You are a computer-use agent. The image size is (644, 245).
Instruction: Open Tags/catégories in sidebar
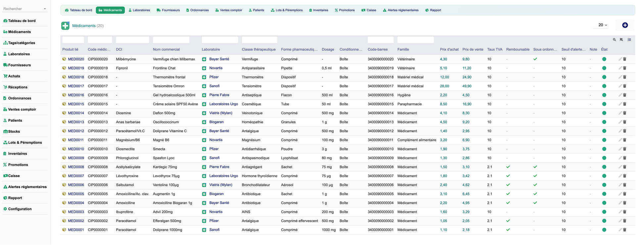(x=22, y=43)
